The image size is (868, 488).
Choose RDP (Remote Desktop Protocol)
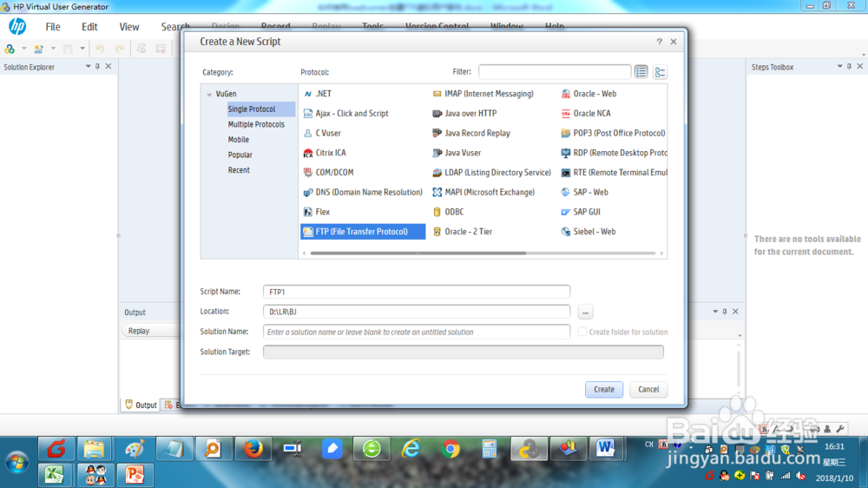(x=614, y=153)
